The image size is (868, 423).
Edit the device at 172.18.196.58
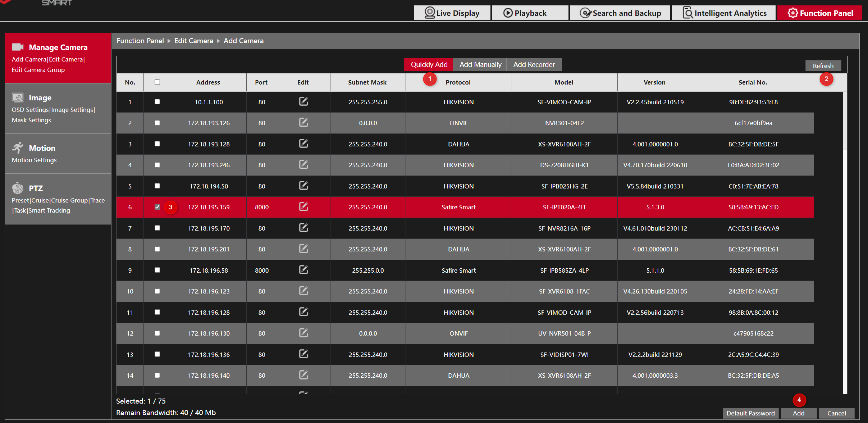(303, 270)
